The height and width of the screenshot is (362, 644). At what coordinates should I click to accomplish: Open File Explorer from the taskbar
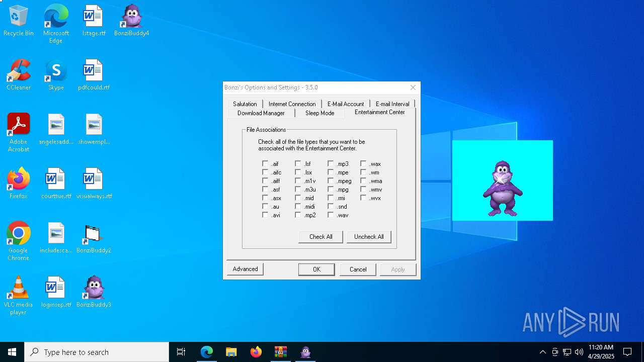click(x=231, y=352)
